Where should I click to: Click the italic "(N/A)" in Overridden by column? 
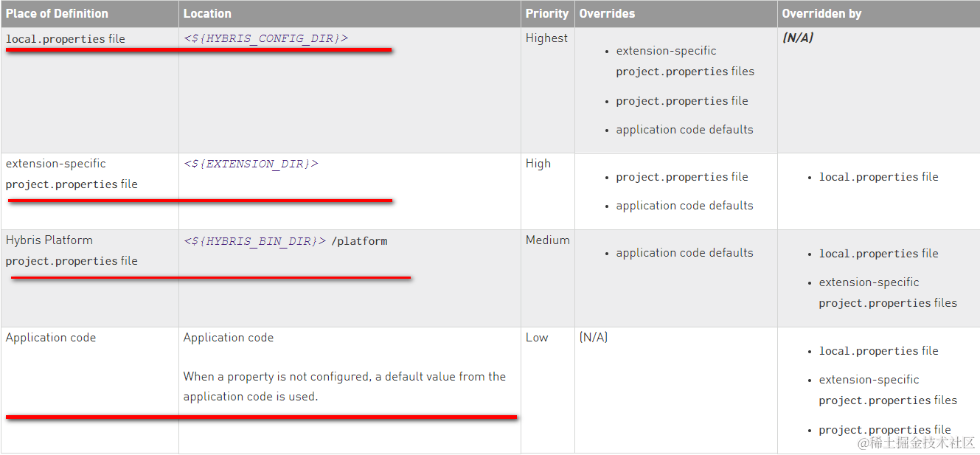[798, 38]
